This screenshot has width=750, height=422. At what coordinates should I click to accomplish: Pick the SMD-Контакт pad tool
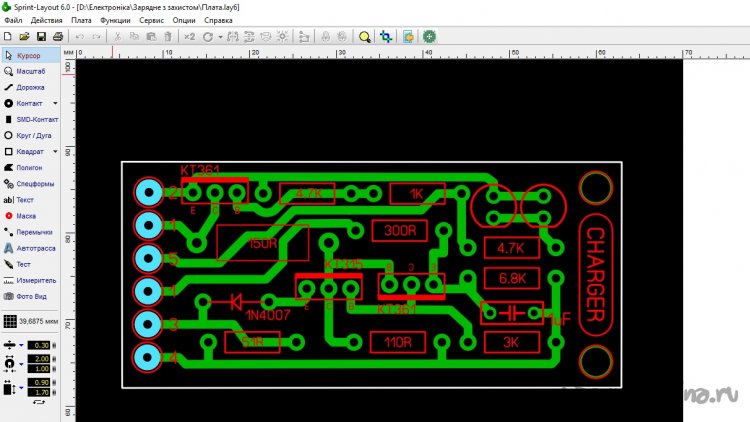tap(32, 119)
